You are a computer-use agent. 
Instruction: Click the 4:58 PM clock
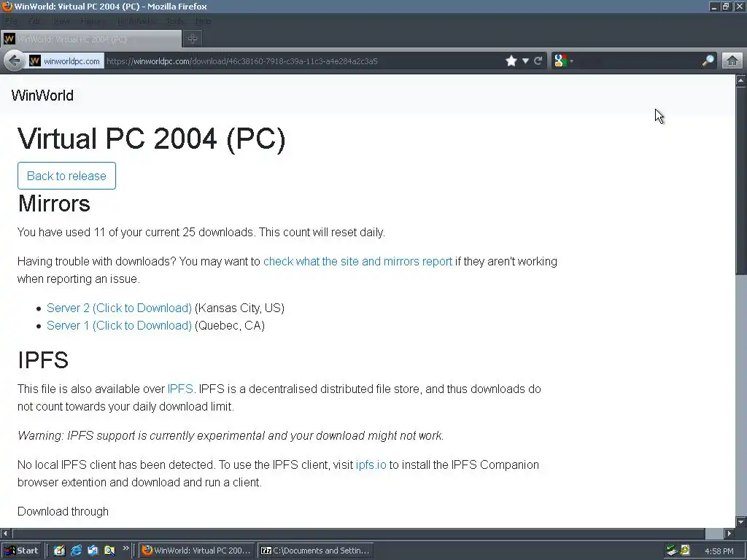(x=719, y=551)
